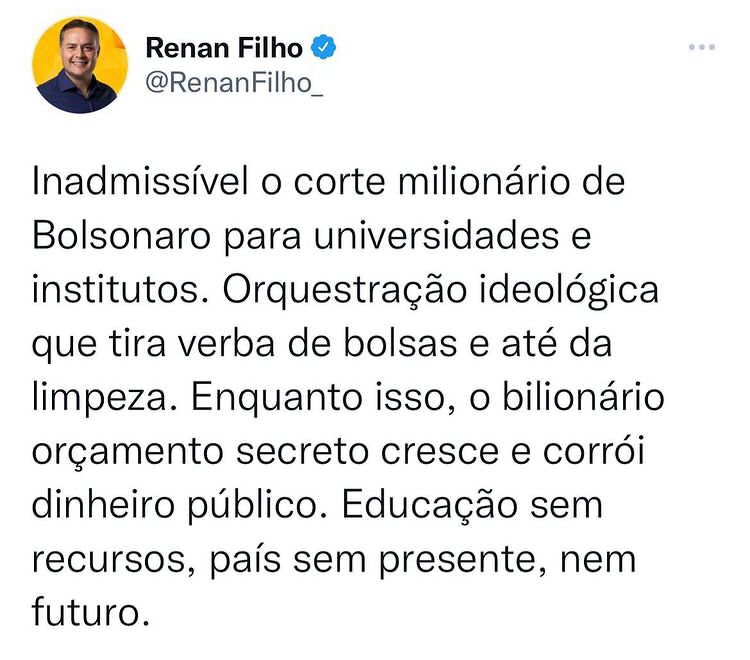Open the @RenanFilho_ handle link
The width and height of the screenshot is (750, 660).
click(234, 83)
